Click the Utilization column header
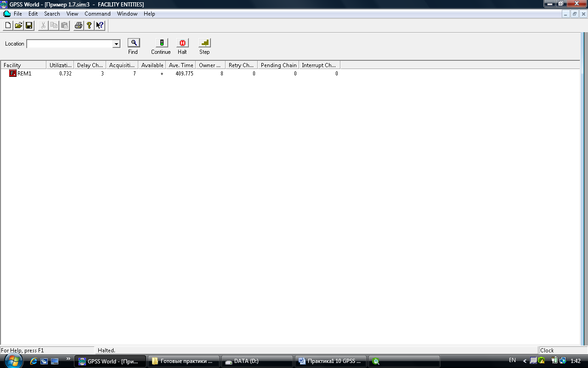588x368 pixels. click(61, 65)
